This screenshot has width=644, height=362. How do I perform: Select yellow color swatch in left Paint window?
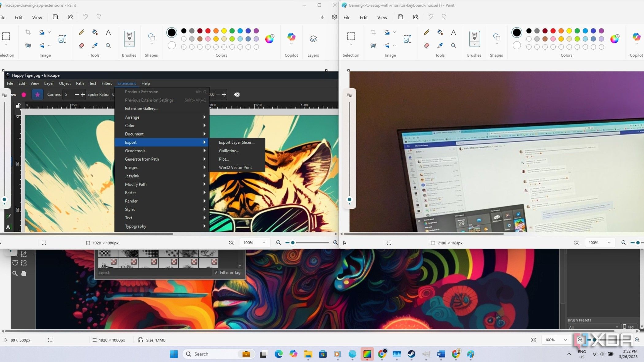pyautogui.click(x=224, y=31)
